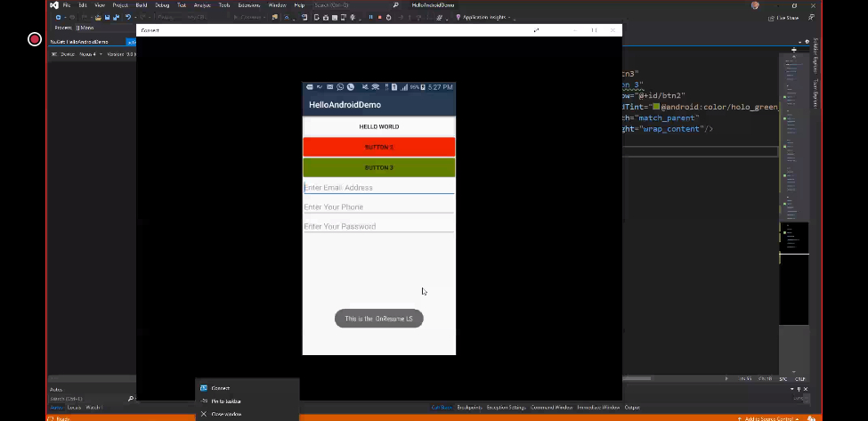Open the Debug menu
The width and height of the screenshot is (868, 421).
click(162, 5)
